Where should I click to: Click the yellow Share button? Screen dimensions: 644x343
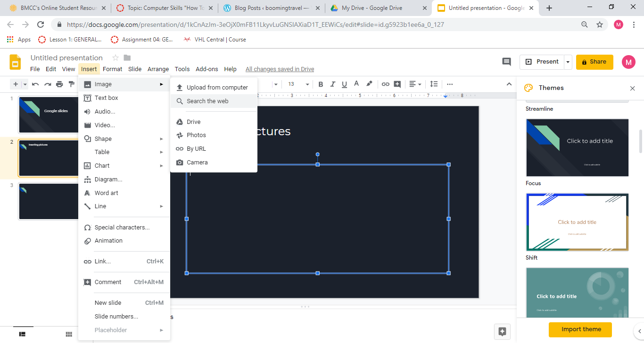coord(594,62)
